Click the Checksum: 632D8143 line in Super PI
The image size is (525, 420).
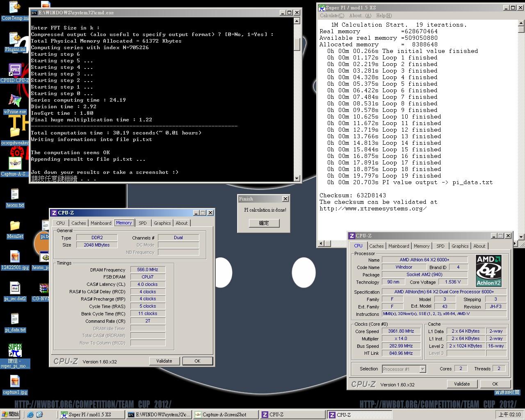click(353, 195)
